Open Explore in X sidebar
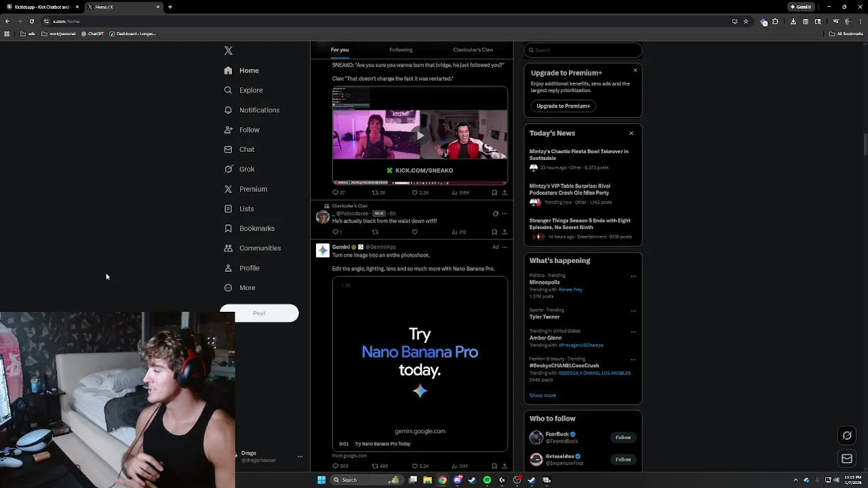This screenshot has height=488, width=868. click(x=243, y=90)
